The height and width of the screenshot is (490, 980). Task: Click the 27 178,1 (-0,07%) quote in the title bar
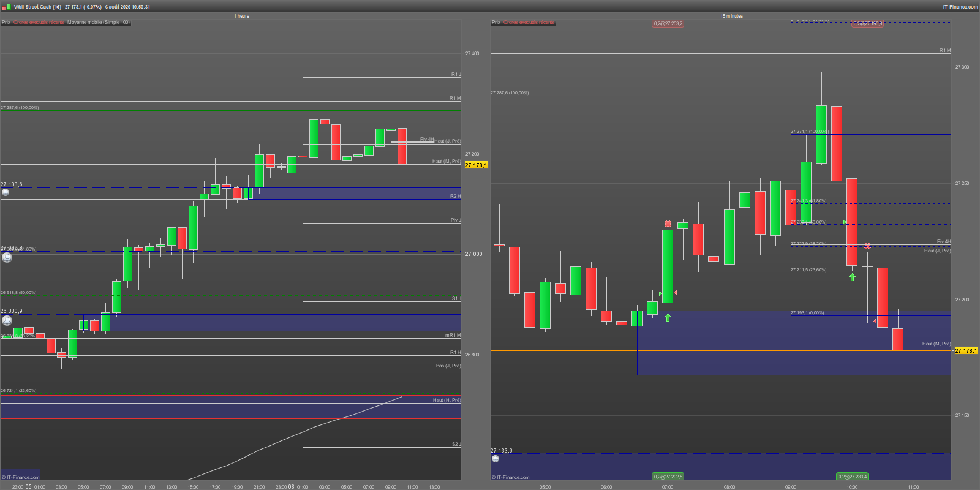point(83,7)
